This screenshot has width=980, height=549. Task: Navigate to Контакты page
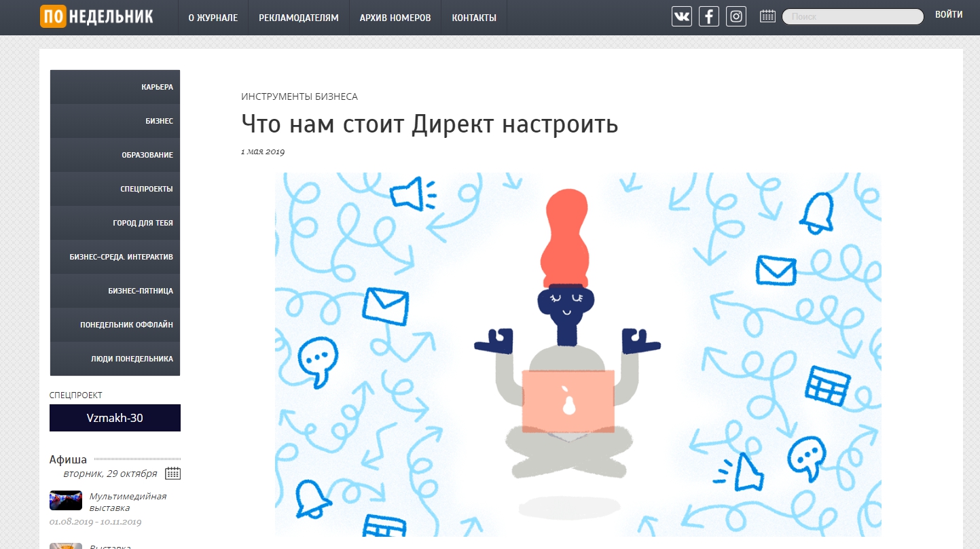click(474, 18)
